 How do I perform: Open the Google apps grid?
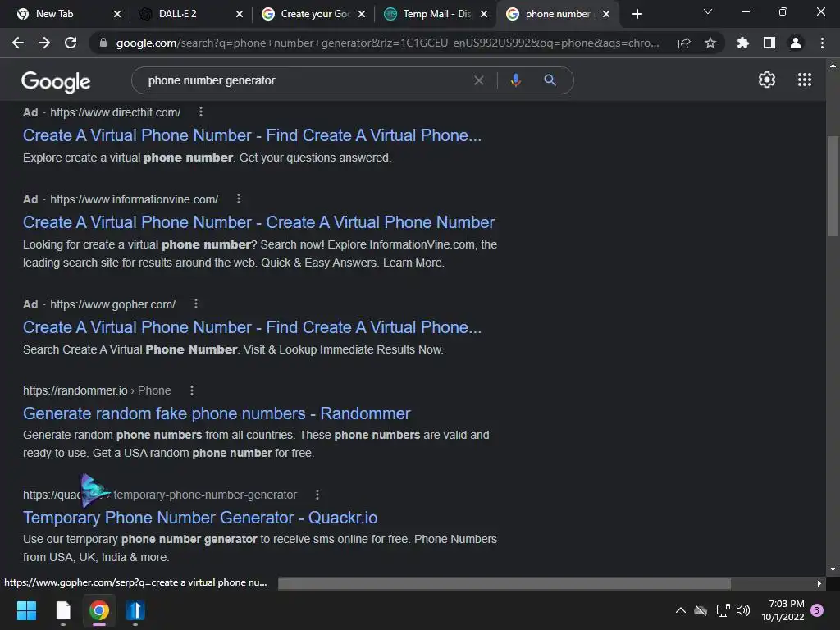tap(804, 80)
